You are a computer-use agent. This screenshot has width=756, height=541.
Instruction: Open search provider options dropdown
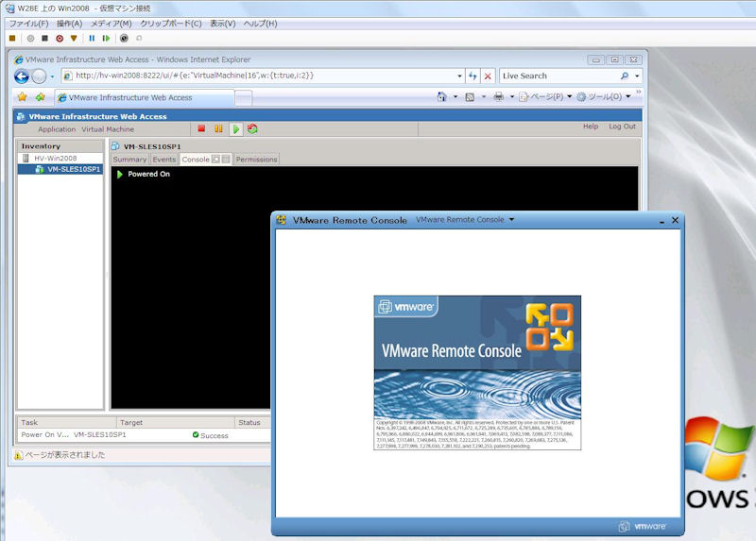coord(637,76)
